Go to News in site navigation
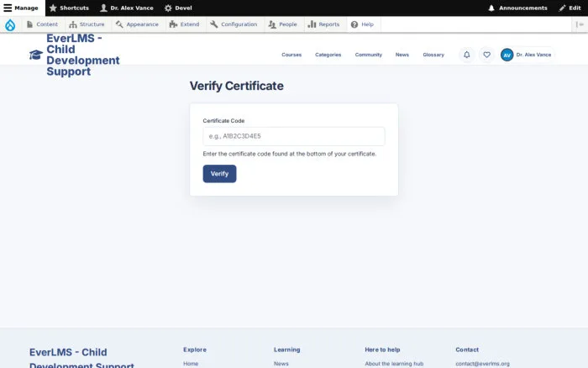Image resolution: width=588 pixels, height=368 pixels. tap(402, 55)
